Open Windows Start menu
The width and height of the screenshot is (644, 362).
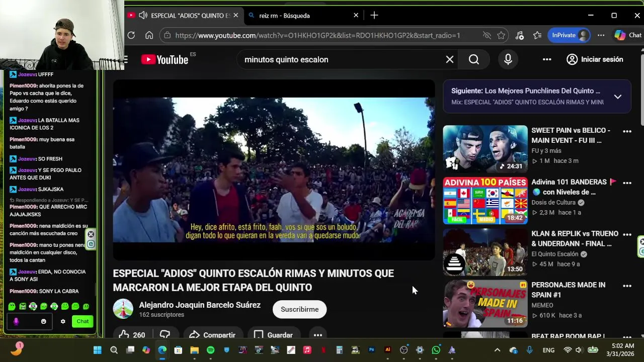(x=98, y=350)
